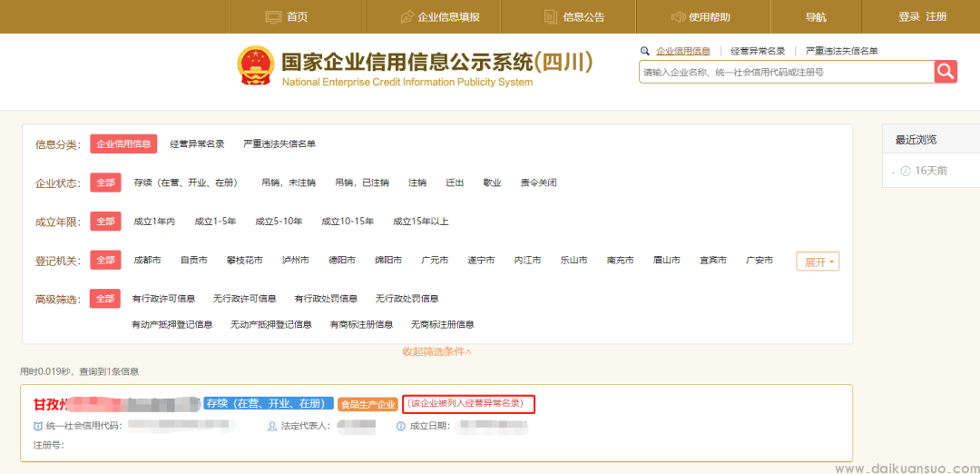This screenshot has height=474, width=980.
Task: Filter by 成立1年内
Action: coord(153,221)
